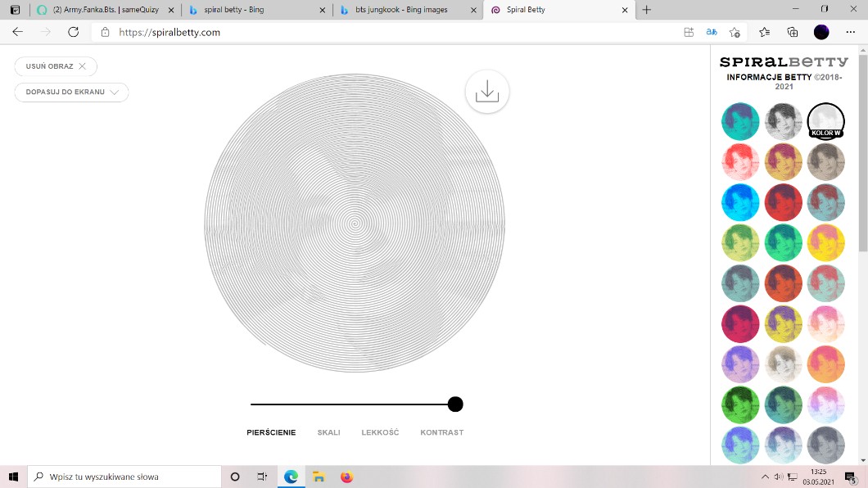
Task: Add page to favorites star icon
Action: (x=735, y=32)
